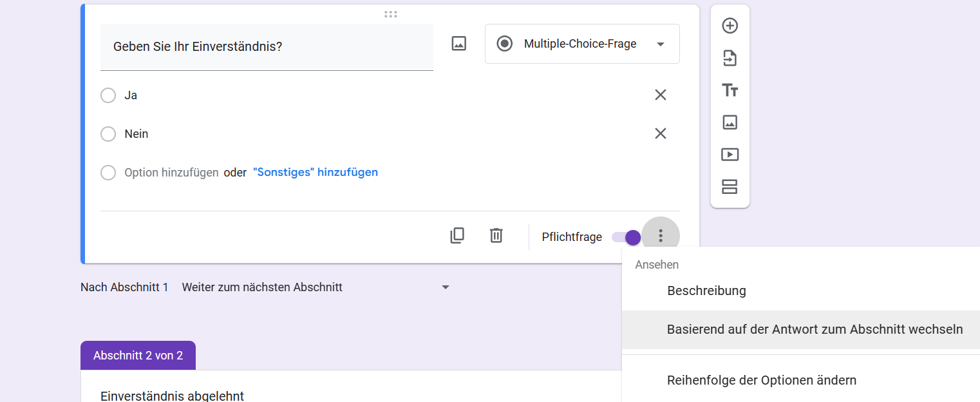Click the three-dot more options button
980x402 pixels.
661,236
